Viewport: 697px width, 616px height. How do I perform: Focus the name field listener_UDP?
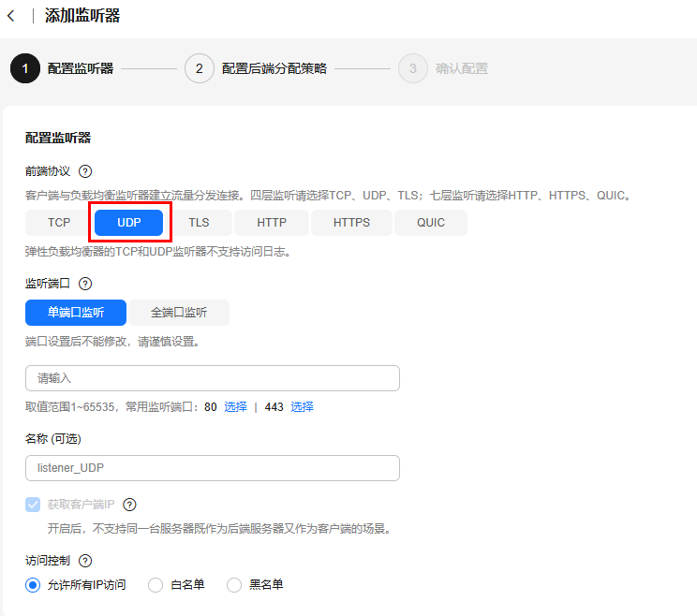tap(213, 468)
